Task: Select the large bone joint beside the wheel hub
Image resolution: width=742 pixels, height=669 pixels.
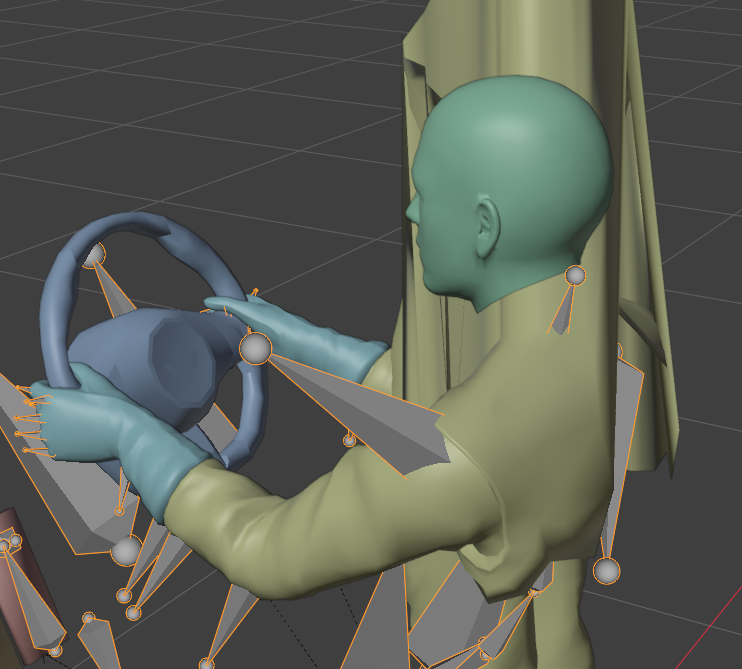Action: (256, 349)
